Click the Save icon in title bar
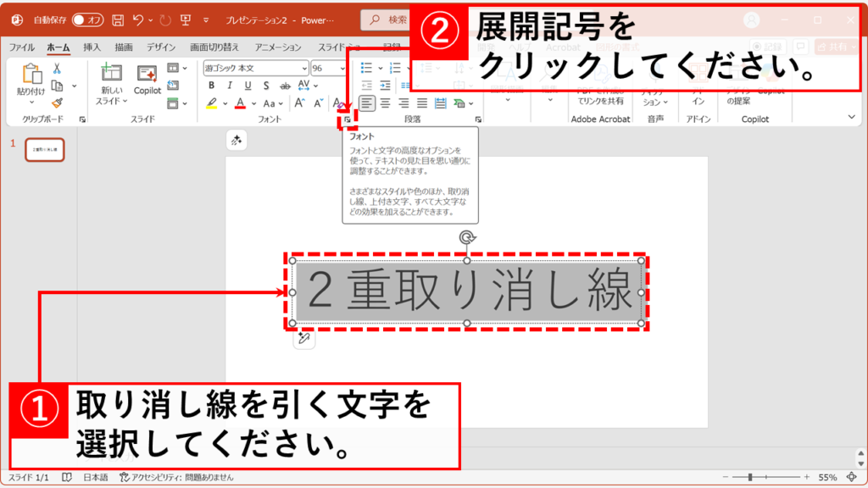868x488 pixels. [x=118, y=19]
